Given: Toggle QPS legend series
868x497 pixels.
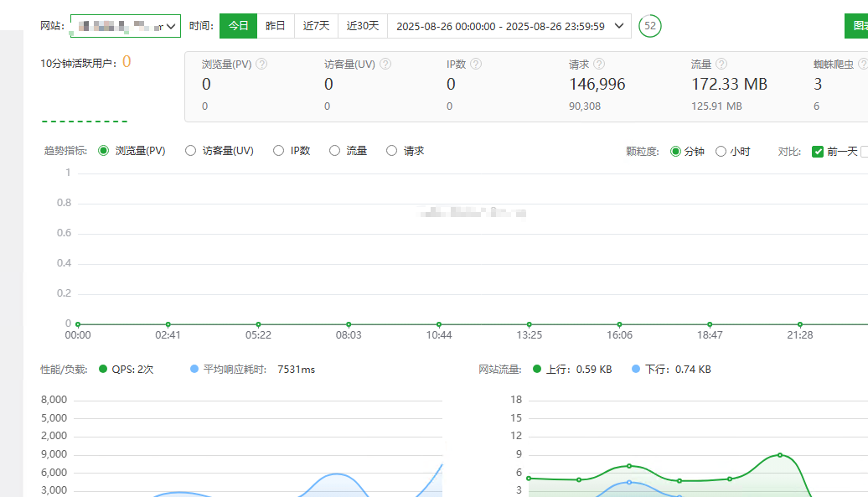Looking at the screenshot, I should [x=126, y=369].
